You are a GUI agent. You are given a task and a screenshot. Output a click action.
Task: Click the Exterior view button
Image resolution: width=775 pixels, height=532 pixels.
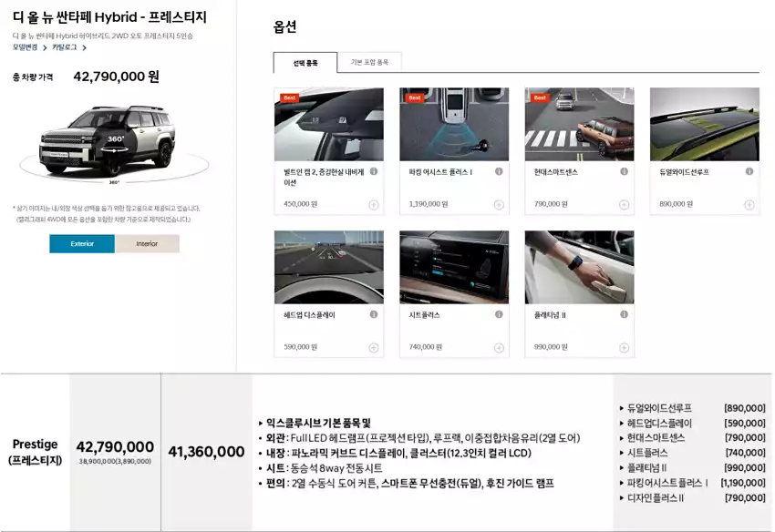(x=82, y=243)
